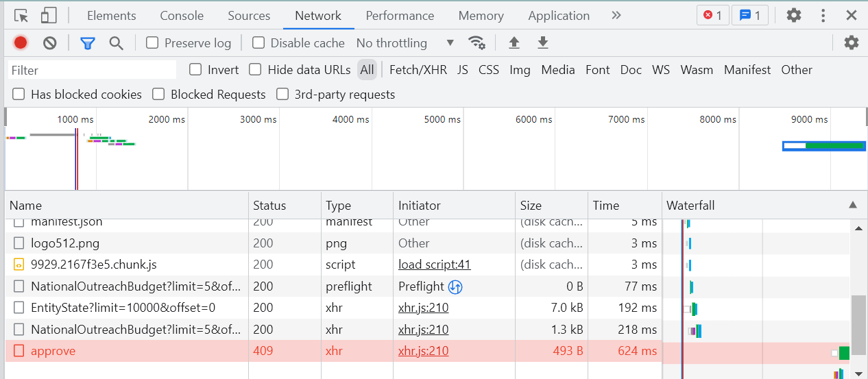The image size is (868, 379).
Task: Open the network search magnifier
Action: pyautogui.click(x=117, y=43)
